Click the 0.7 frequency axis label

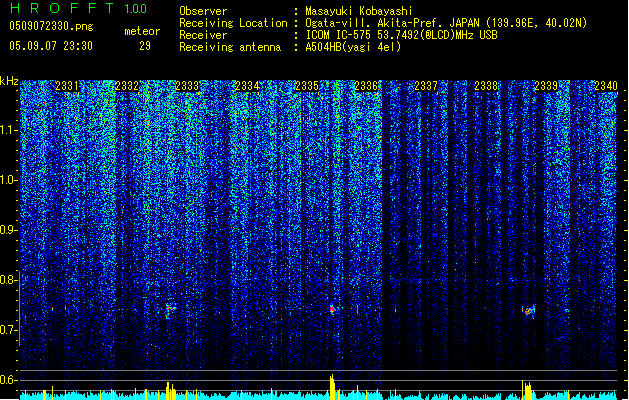click(8, 330)
